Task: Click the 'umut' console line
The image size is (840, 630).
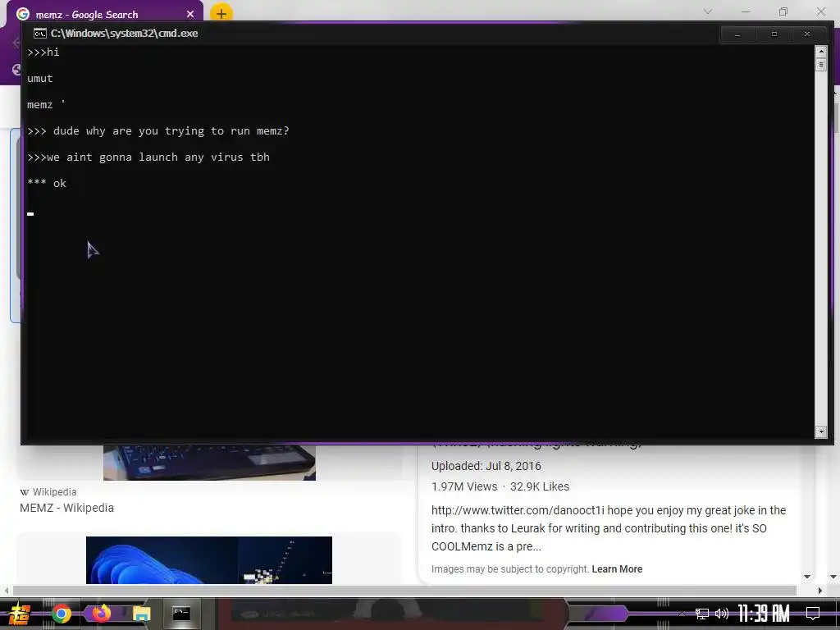Action: 40,79
